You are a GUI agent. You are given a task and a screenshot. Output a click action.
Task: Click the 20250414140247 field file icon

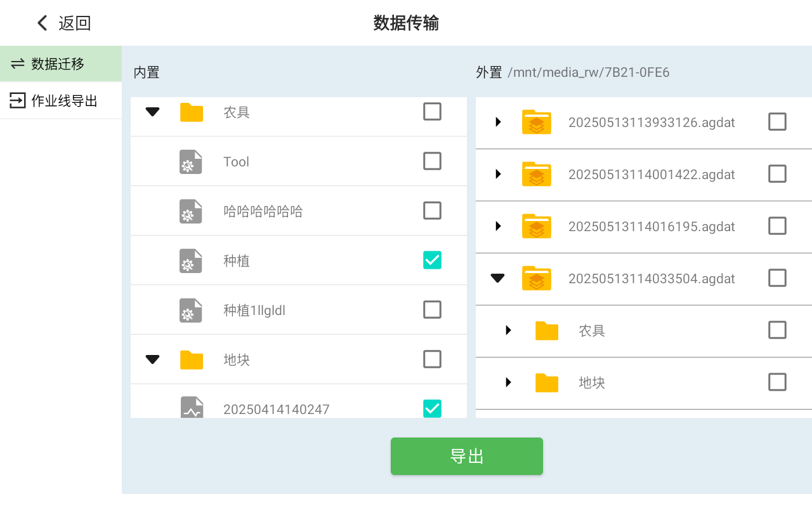click(192, 408)
